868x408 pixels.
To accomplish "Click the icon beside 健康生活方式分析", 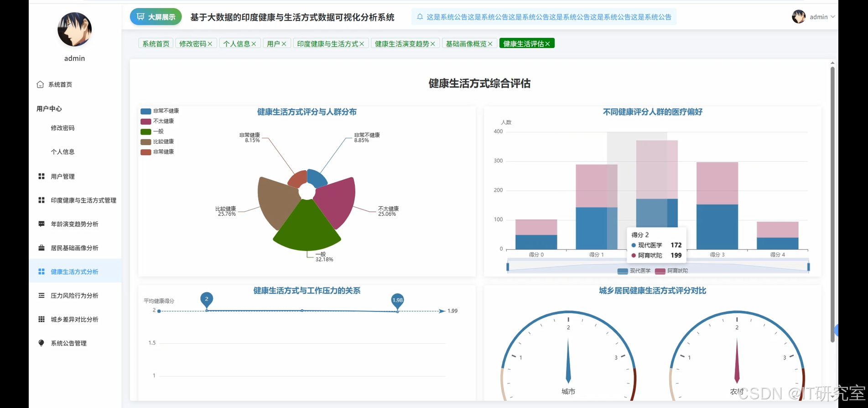I will click(42, 272).
